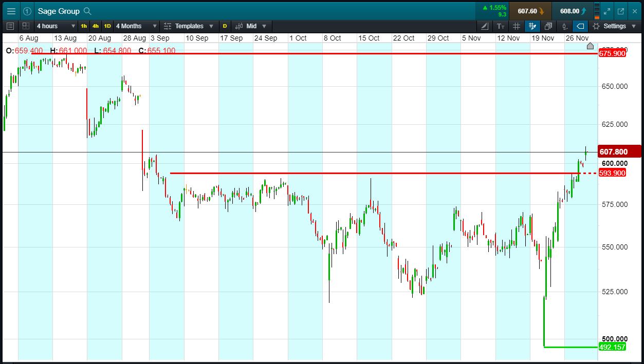
Task: Click the 550.000 price axis label
Action: 614,247
